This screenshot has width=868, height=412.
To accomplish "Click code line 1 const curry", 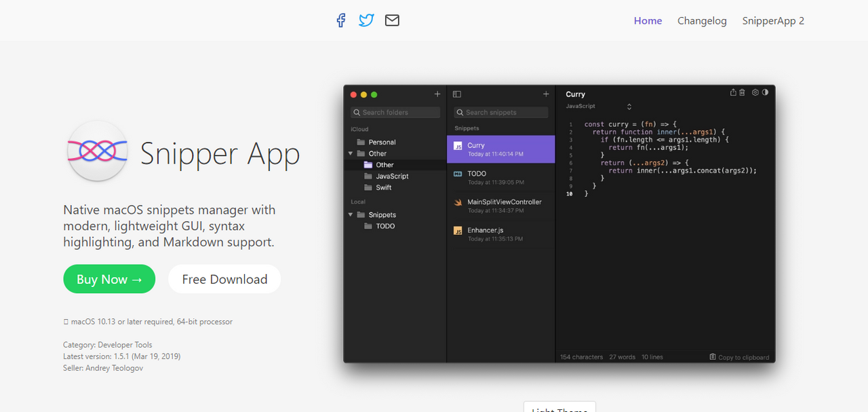I will coord(631,124).
